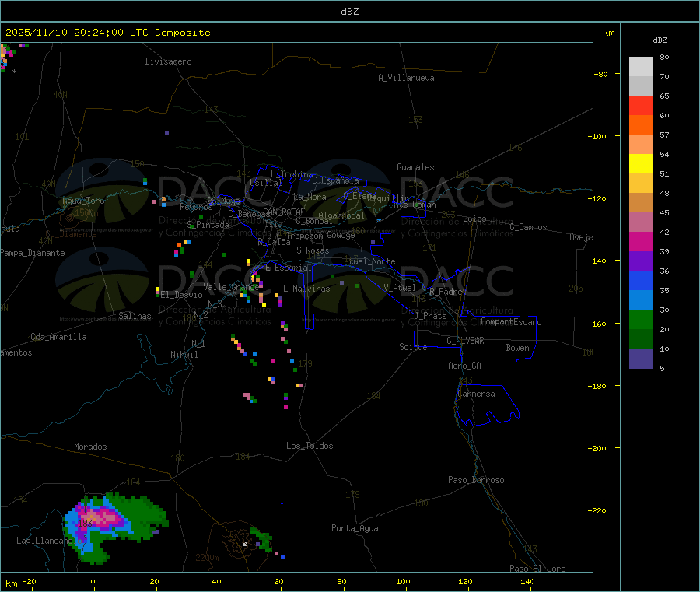Click the 'Soitue' place label

tap(414, 347)
